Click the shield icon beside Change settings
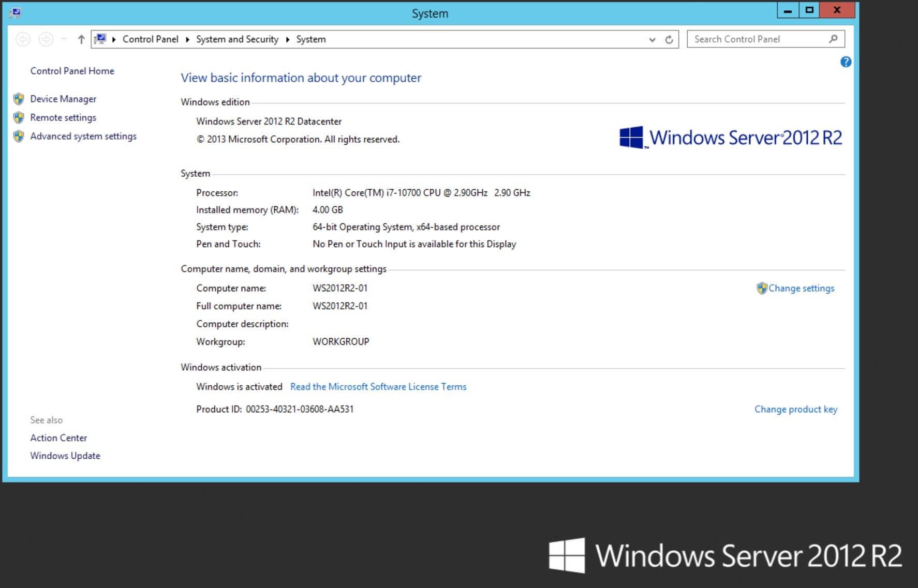The width and height of the screenshot is (918, 588). pos(762,289)
